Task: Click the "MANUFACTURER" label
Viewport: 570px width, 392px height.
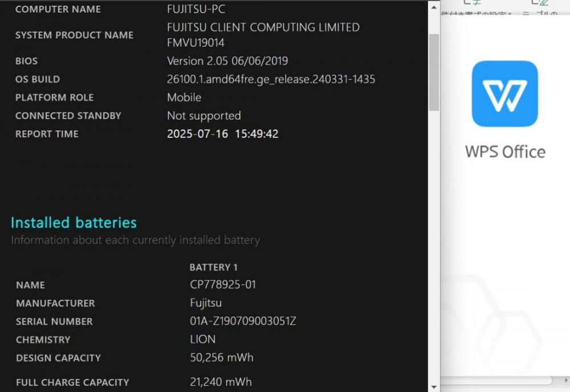Action: pyautogui.click(x=56, y=303)
